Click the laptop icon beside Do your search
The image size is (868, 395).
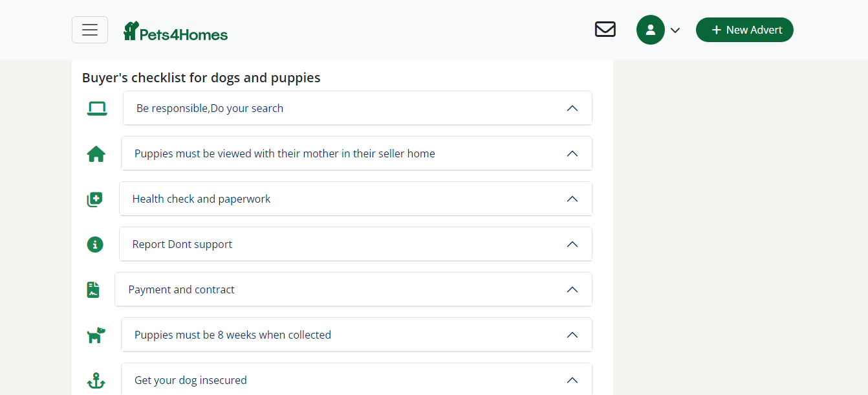[x=97, y=108]
